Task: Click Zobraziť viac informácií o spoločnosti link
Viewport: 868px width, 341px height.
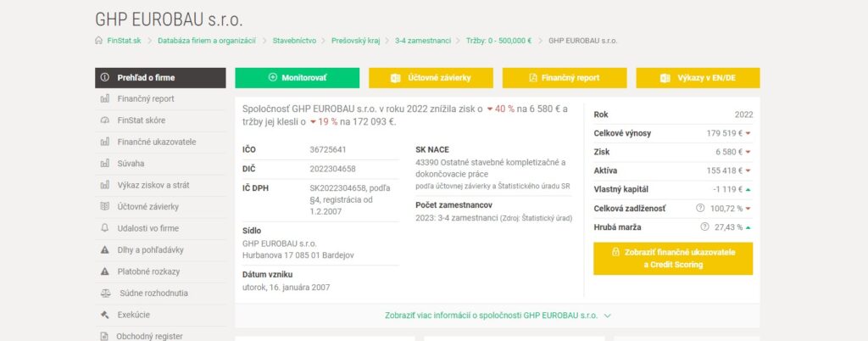Action: pos(492,316)
